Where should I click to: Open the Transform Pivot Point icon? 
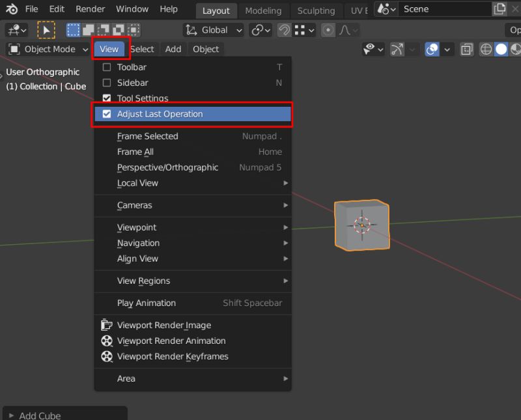click(258, 29)
